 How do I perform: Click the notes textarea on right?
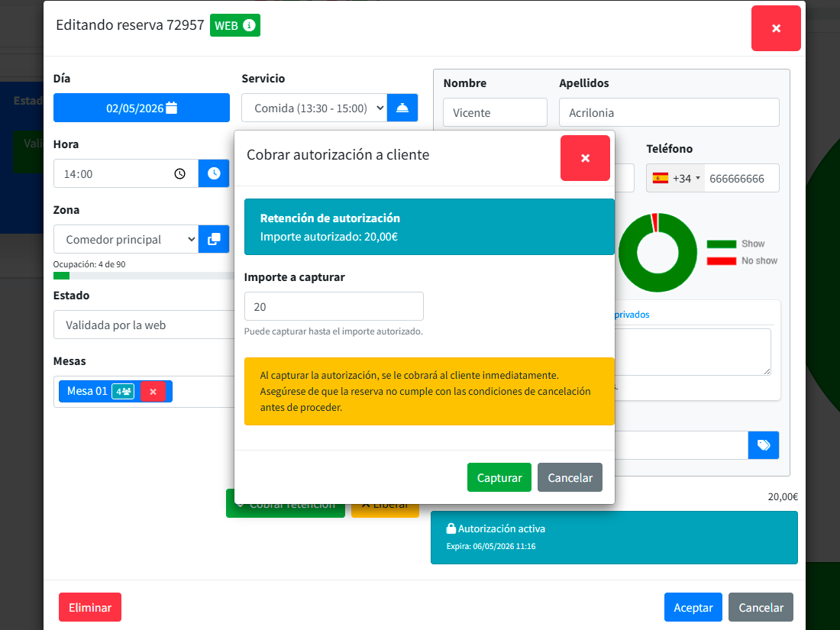point(693,351)
